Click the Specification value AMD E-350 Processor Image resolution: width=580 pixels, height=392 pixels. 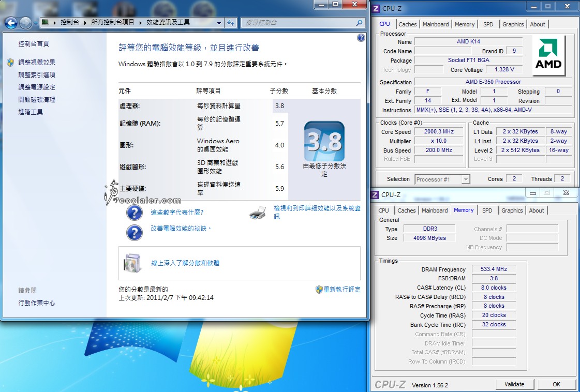point(493,82)
